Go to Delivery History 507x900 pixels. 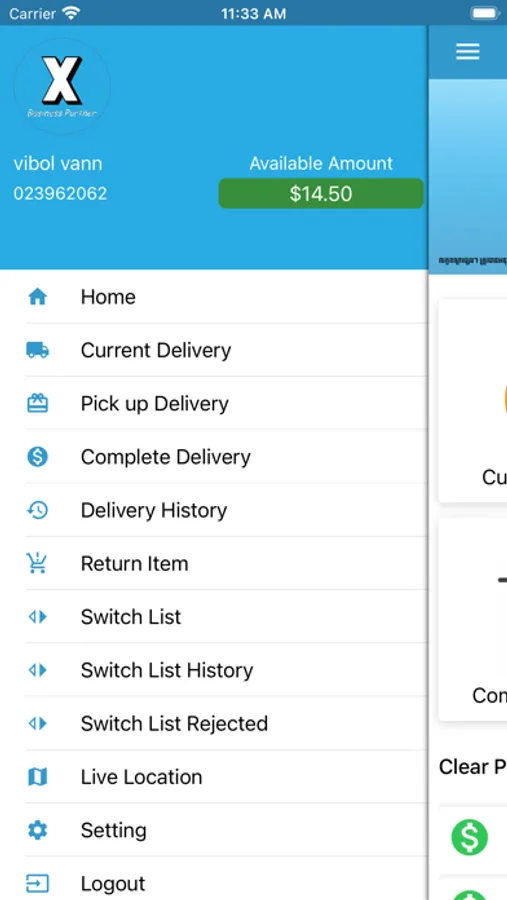[154, 510]
